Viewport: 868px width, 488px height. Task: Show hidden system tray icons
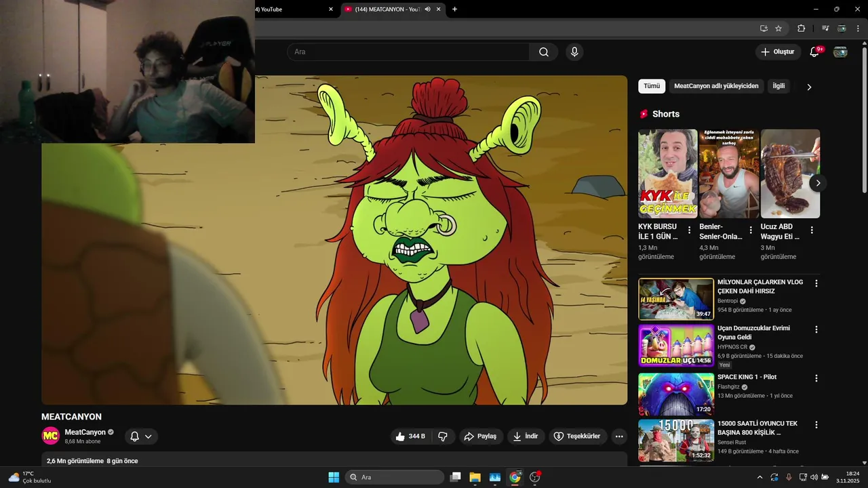759,477
